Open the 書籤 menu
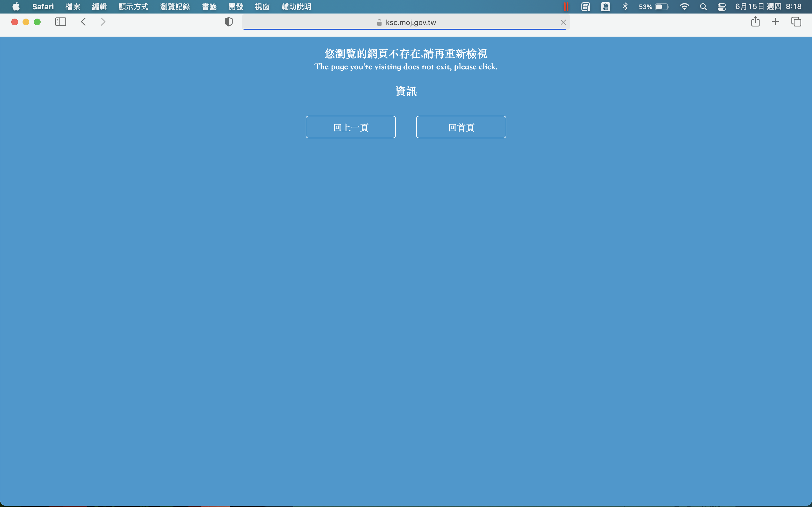812x507 pixels. point(209,7)
